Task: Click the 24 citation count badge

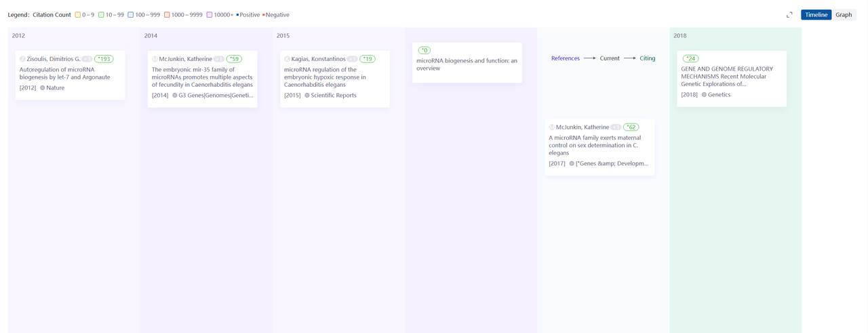Action: pyautogui.click(x=690, y=58)
